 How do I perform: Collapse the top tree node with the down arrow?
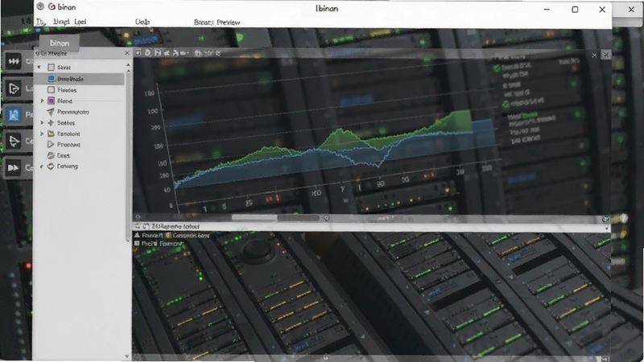click(x=39, y=68)
